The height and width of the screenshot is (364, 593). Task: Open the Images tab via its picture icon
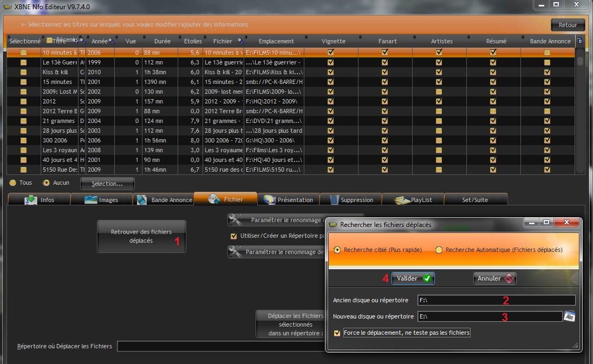[x=90, y=200]
